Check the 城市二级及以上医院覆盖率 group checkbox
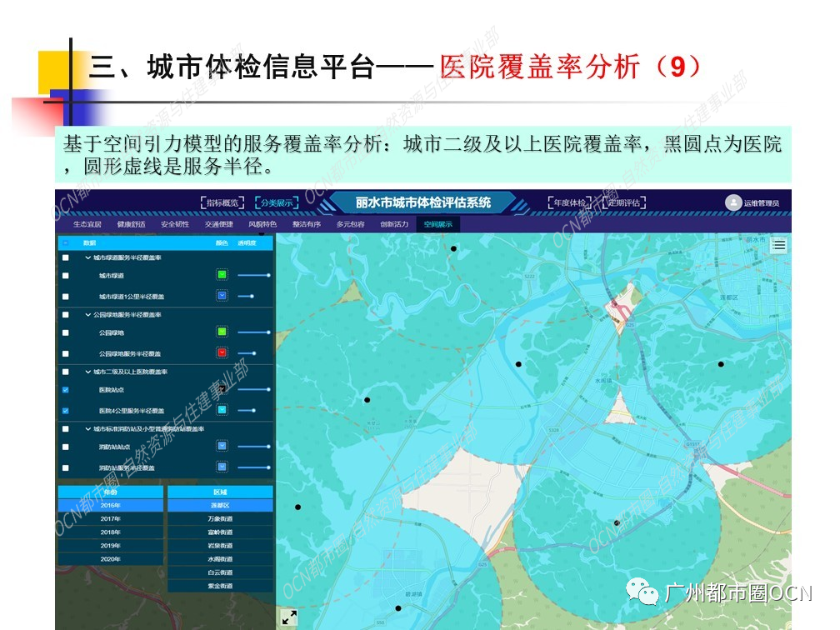Screen dimensions: 840x630 click(65, 372)
